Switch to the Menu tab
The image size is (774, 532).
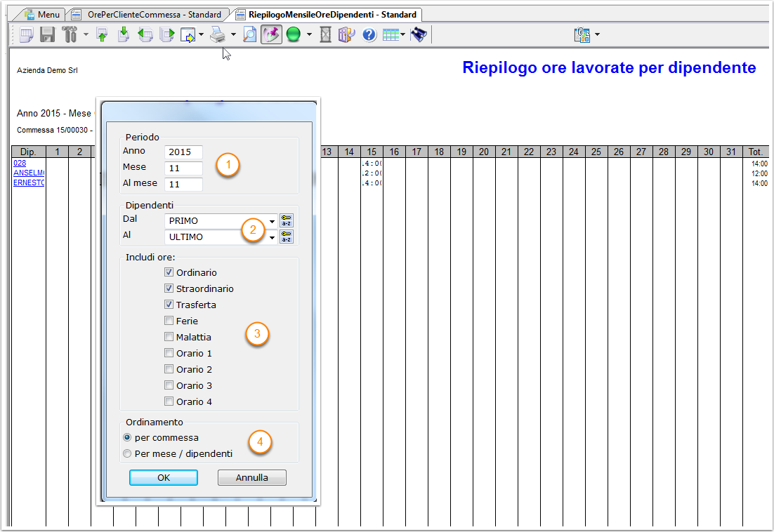42,15
